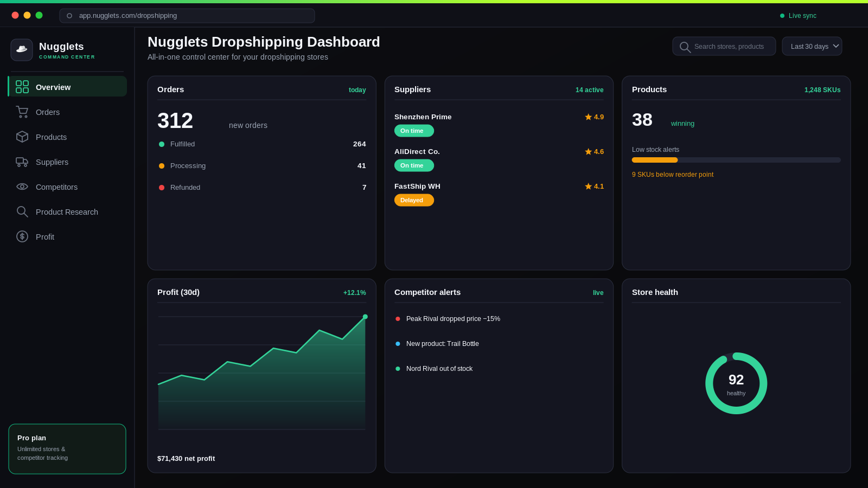Image resolution: width=868 pixels, height=488 pixels.
Task: Click the FastShip WH supplier name
Action: tap(417, 187)
